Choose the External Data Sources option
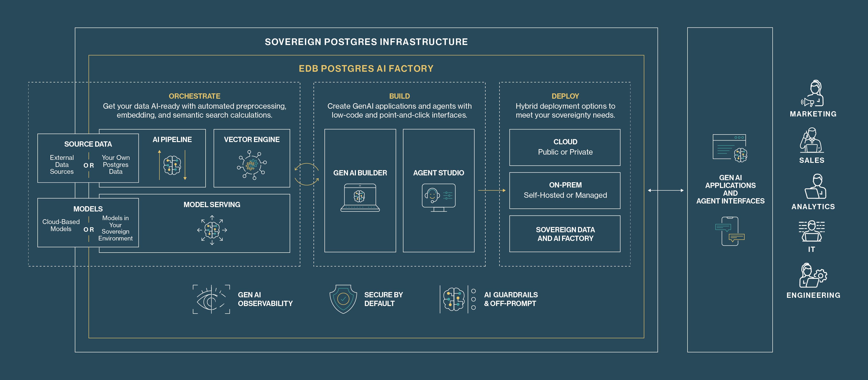 (x=62, y=165)
